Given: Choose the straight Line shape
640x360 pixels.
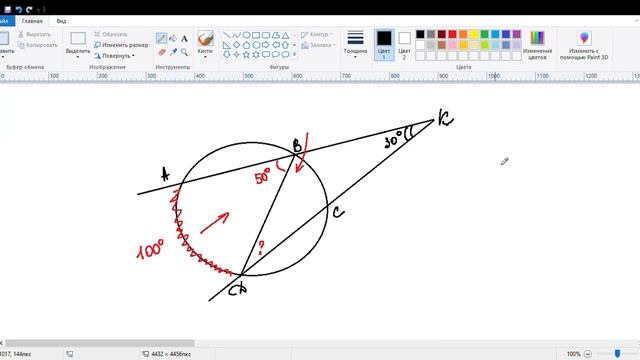Looking at the screenshot, I should click(227, 36).
